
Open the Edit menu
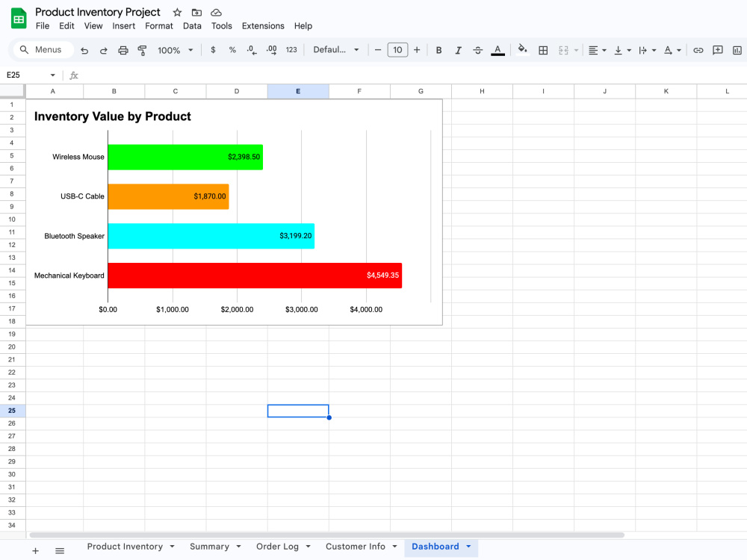66,25
